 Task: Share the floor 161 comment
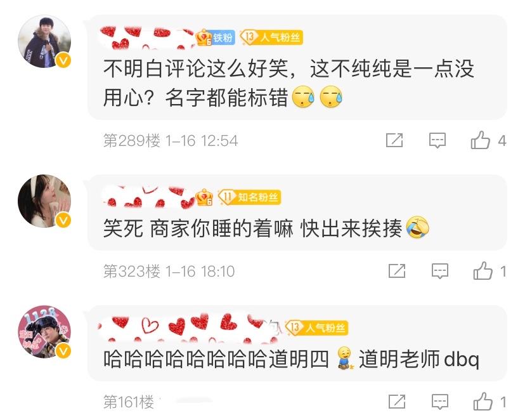pos(397,401)
